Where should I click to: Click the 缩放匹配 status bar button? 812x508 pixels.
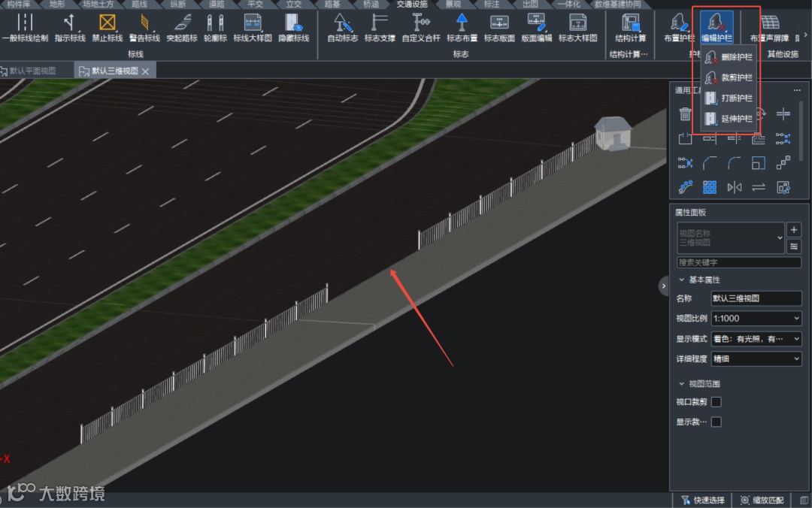[761, 500]
